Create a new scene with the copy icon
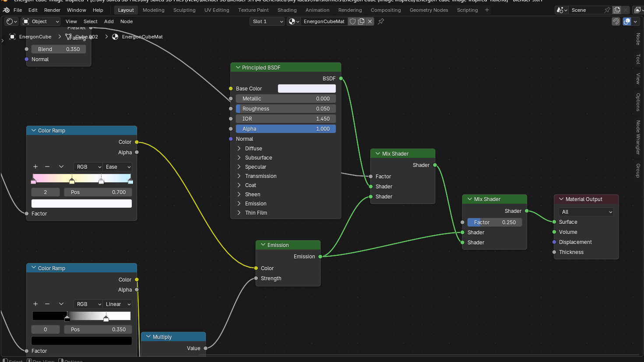Screen dimensions: 644x362 coord(617,10)
